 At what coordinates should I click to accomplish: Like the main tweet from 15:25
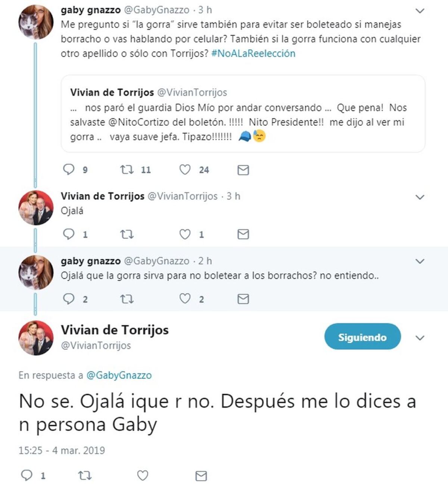pyautogui.click(x=143, y=475)
